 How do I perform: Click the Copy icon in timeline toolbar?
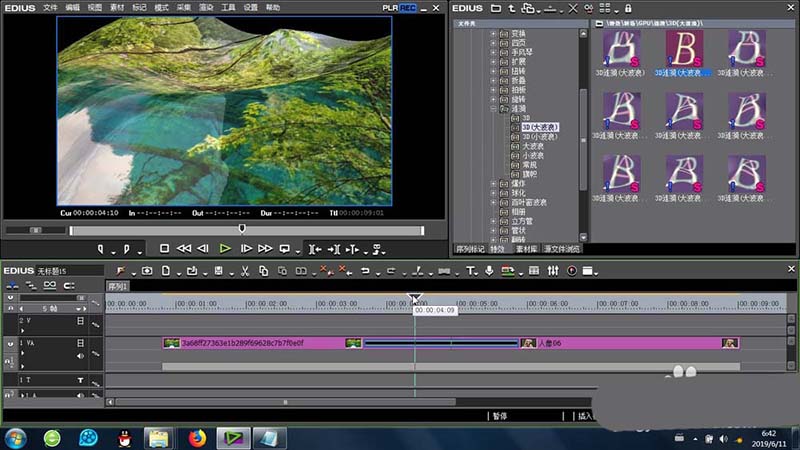(264, 271)
